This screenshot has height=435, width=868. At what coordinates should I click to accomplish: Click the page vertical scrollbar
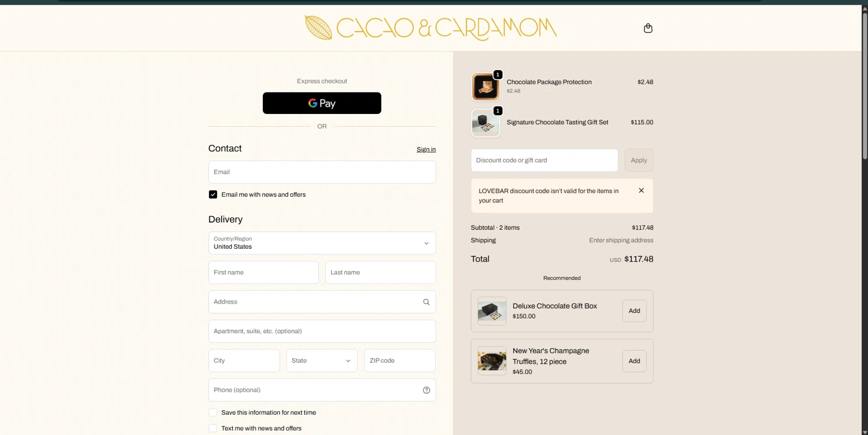pos(865,87)
